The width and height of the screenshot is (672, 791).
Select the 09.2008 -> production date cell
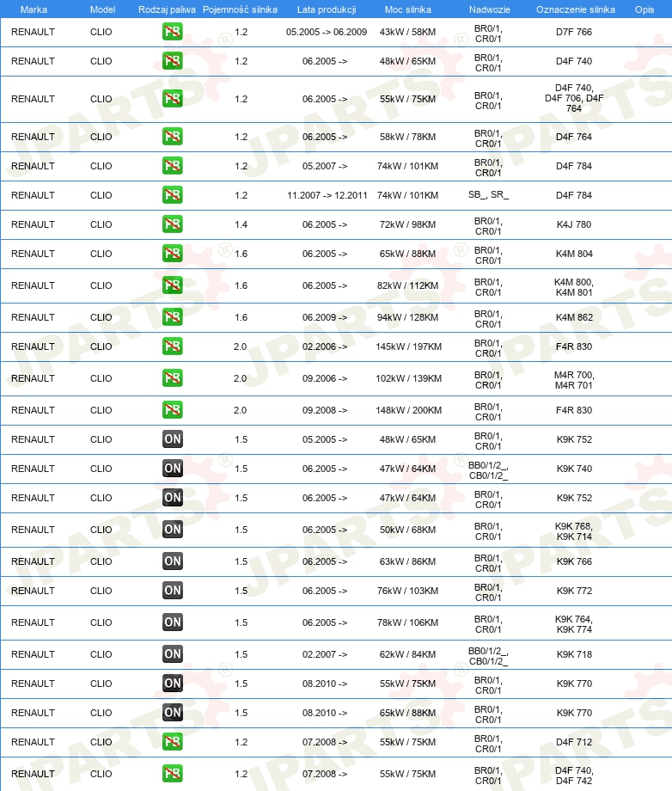tap(325, 410)
